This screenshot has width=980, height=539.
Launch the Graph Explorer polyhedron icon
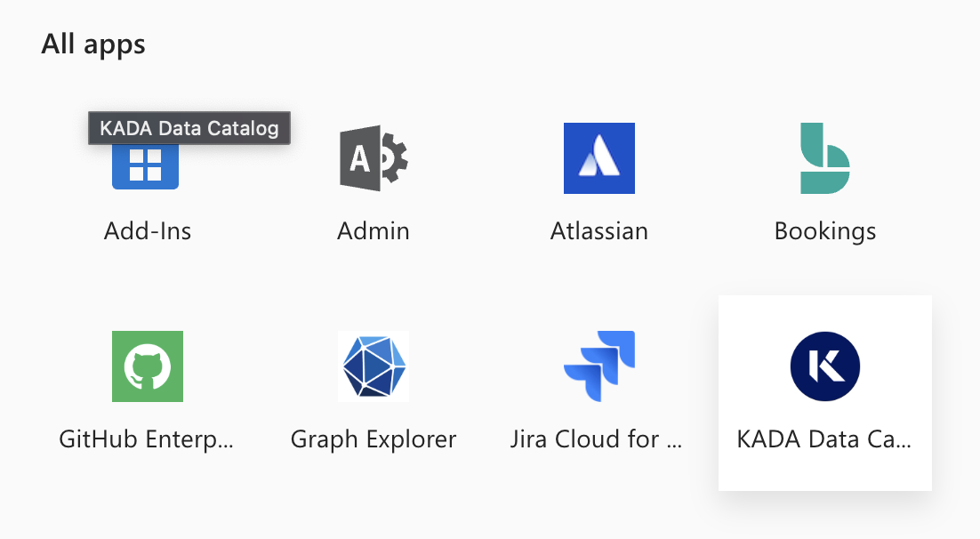(x=373, y=366)
